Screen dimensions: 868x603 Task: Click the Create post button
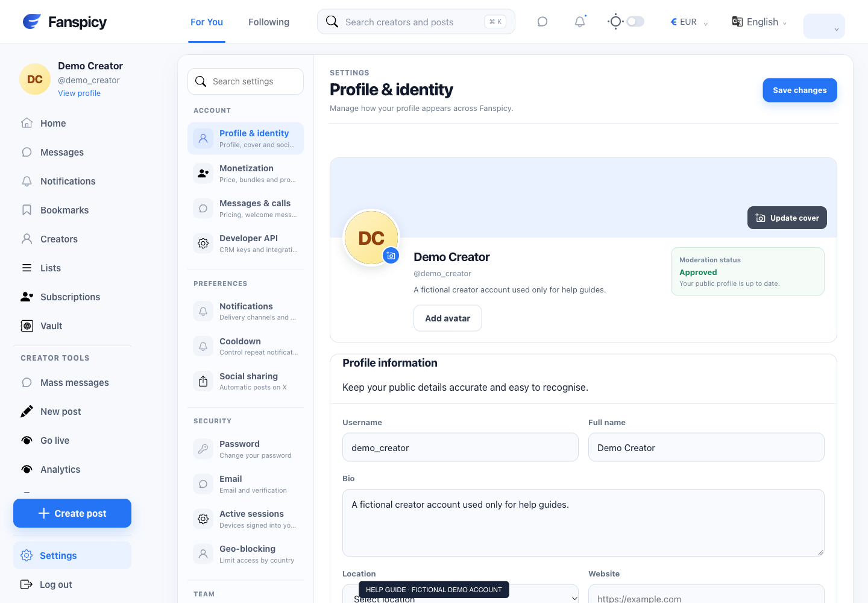pyautogui.click(x=72, y=513)
